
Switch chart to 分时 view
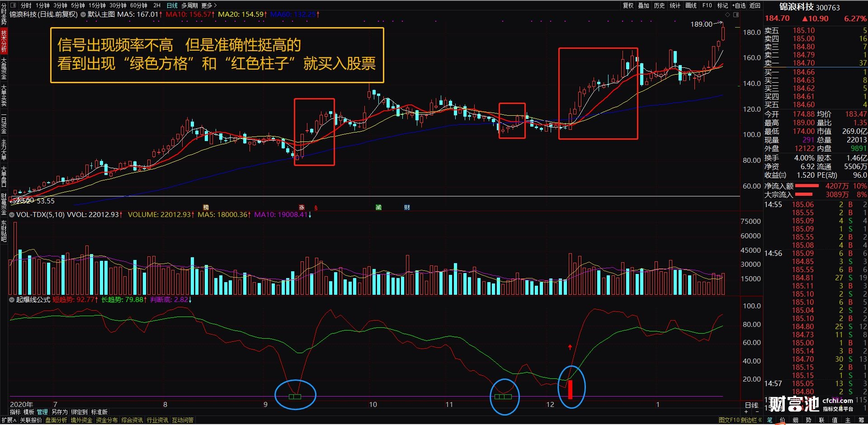point(26,5)
